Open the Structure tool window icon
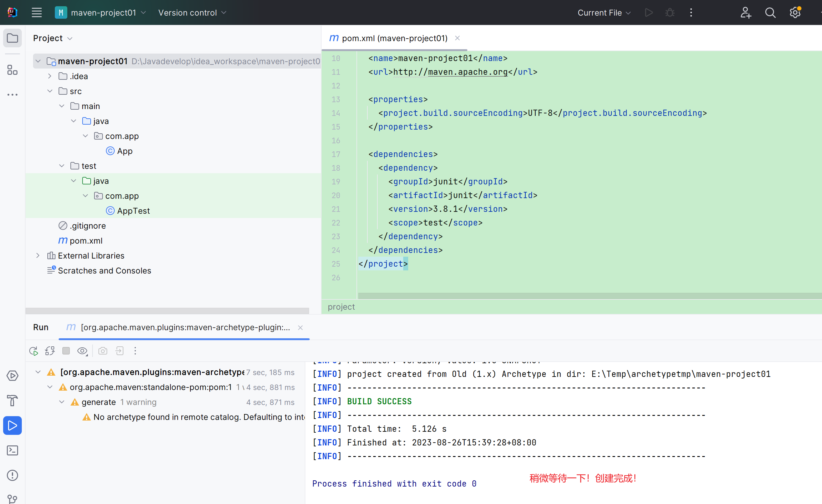The width and height of the screenshot is (822, 504). [12, 70]
